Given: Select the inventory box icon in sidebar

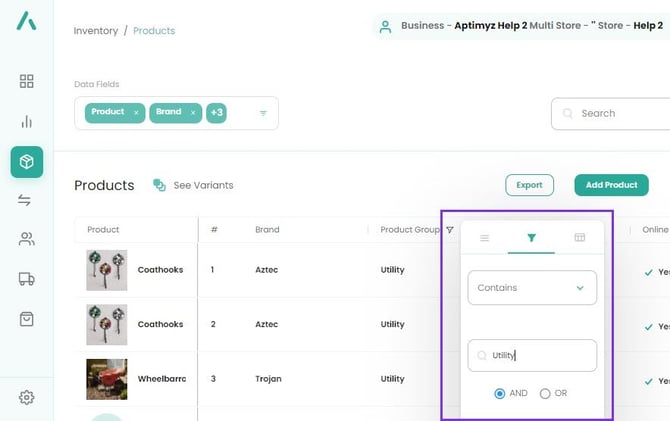Looking at the screenshot, I should point(27,162).
